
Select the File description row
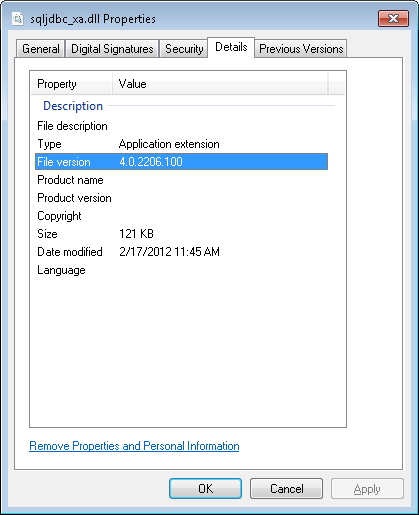(x=181, y=126)
